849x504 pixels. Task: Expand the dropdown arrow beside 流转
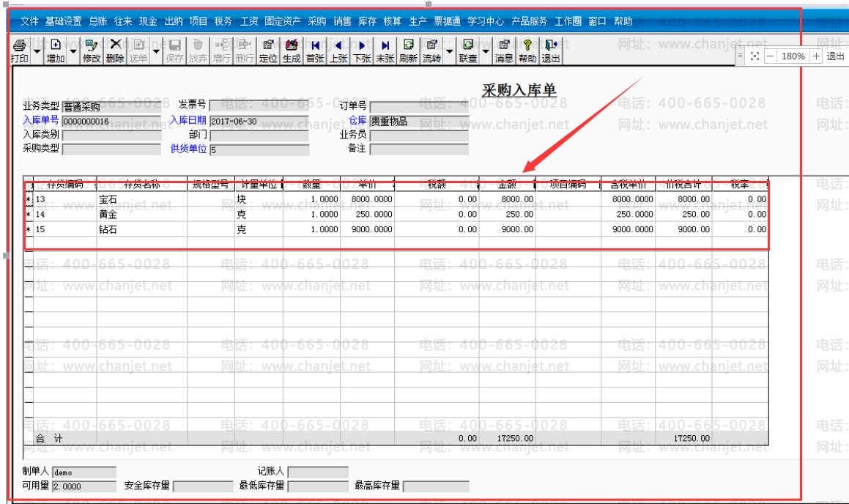(x=450, y=51)
